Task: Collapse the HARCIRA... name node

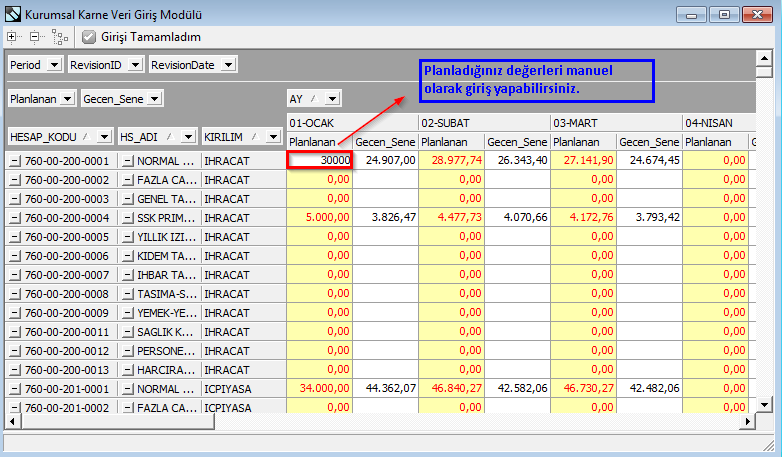Action: [x=128, y=370]
